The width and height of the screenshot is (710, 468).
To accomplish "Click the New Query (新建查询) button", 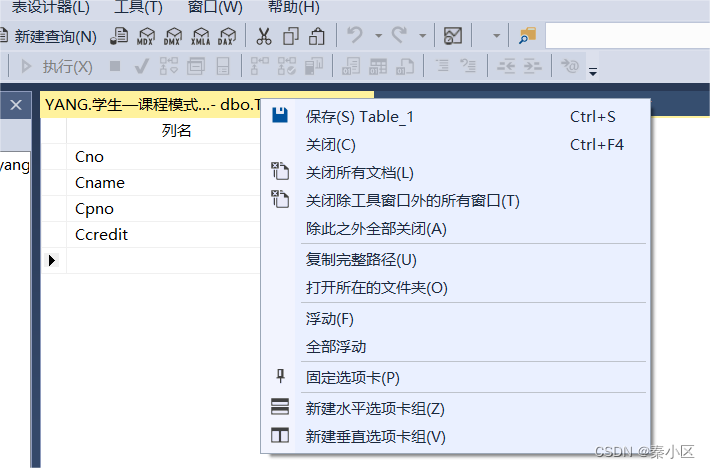I will click(48, 36).
